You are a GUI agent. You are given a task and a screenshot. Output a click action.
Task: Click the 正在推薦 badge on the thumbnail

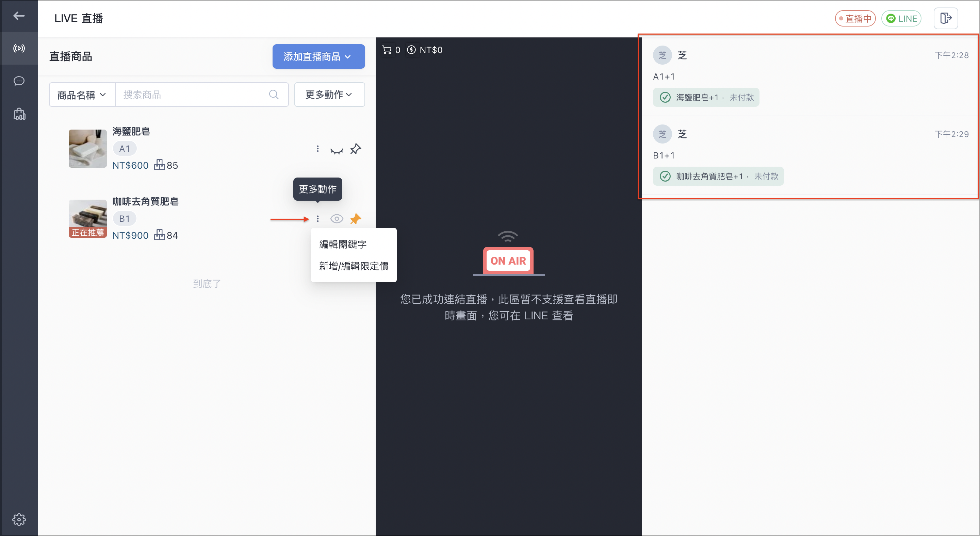pyautogui.click(x=87, y=232)
